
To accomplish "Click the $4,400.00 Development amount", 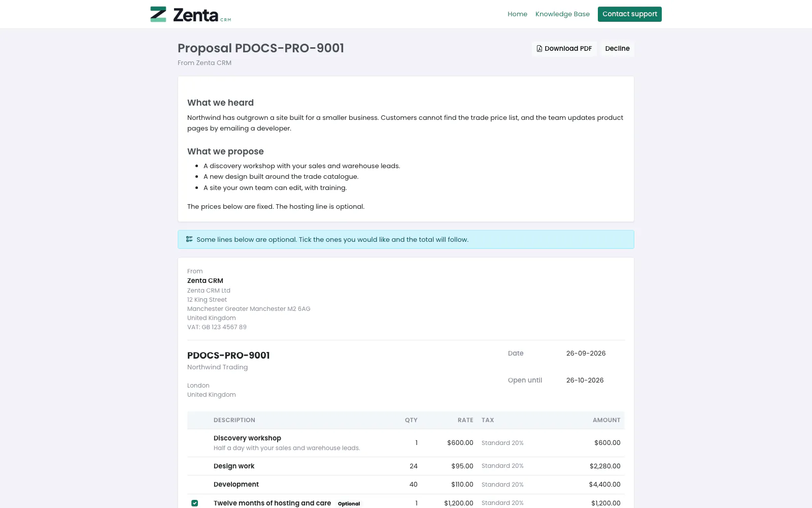I will pos(604,485).
